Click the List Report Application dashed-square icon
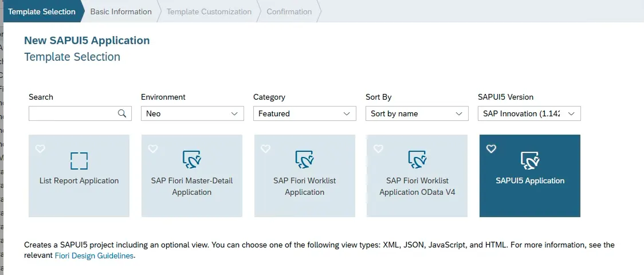Viewport: 644px width, 275px height. pyautogui.click(x=79, y=160)
